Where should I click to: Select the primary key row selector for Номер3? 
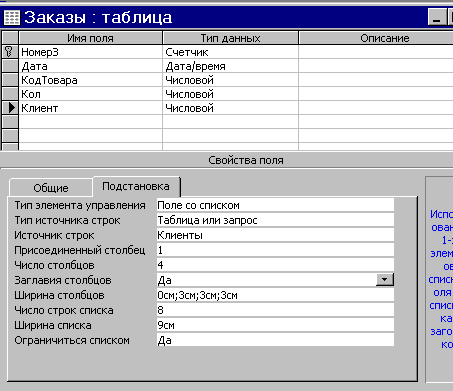click(10, 52)
